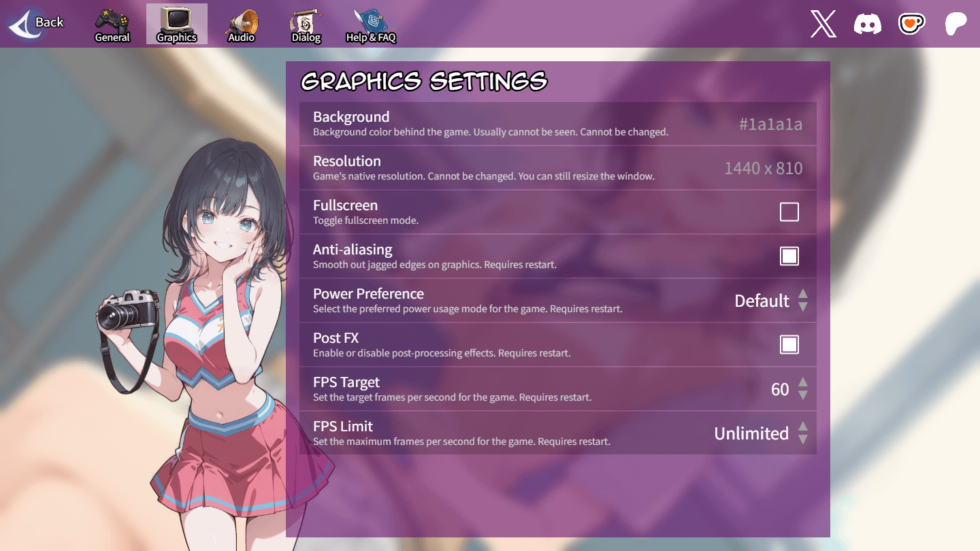Click the Ko-fi coffee cup icon
The height and width of the screenshot is (551, 980).
click(x=912, y=24)
